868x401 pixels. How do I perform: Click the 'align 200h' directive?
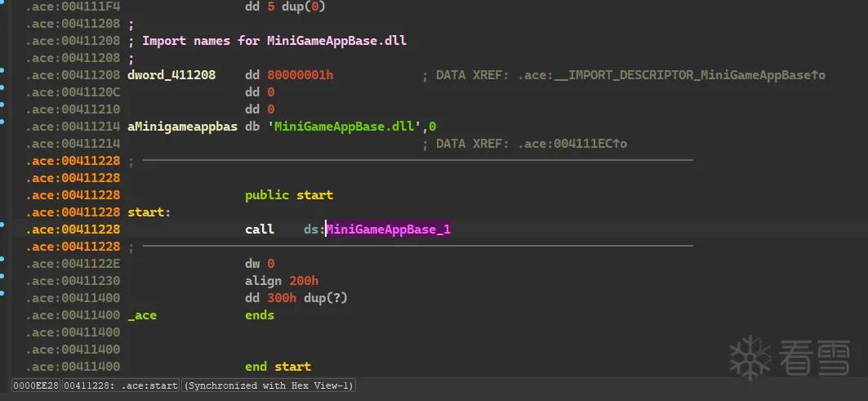click(x=282, y=281)
